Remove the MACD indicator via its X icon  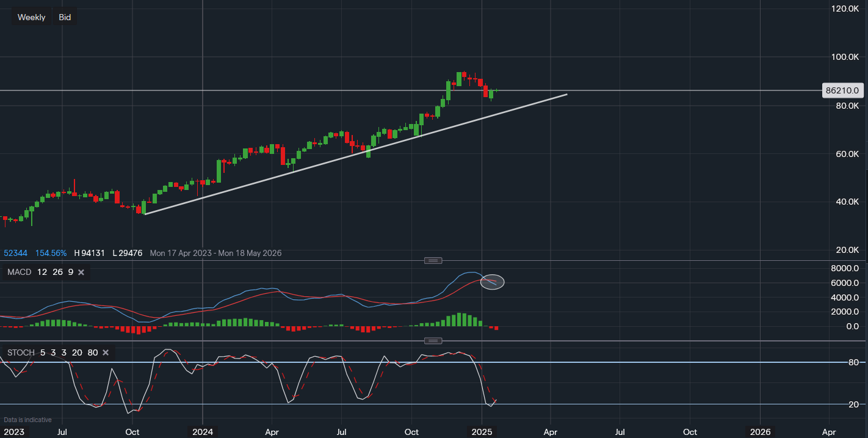pos(81,272)
